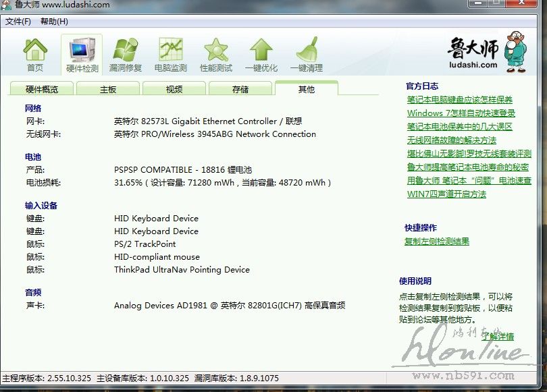Click the first HID Keyboard Device row
Image resolution: width=547 pixels, height=392 pixels.
click(x=156, y=219)
